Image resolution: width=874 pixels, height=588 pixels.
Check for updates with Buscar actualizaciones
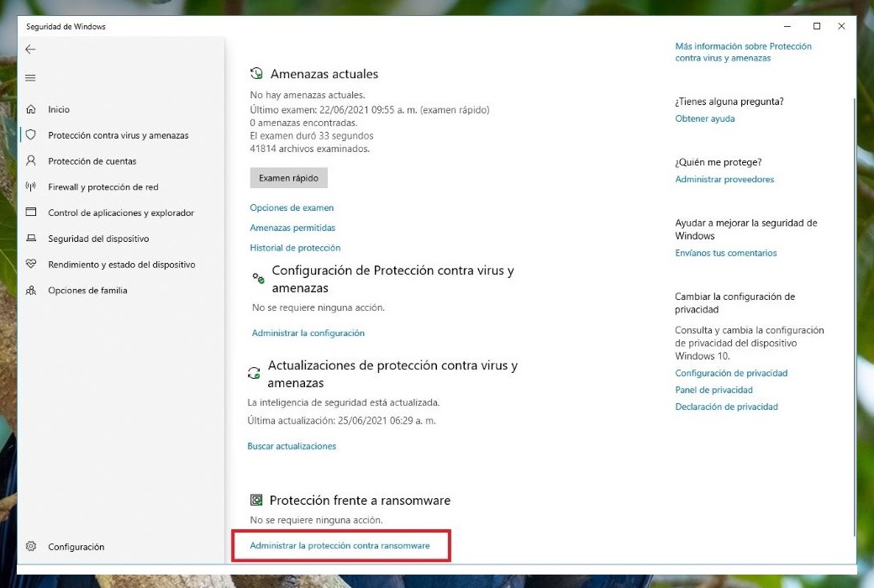[x=292, y=446]
